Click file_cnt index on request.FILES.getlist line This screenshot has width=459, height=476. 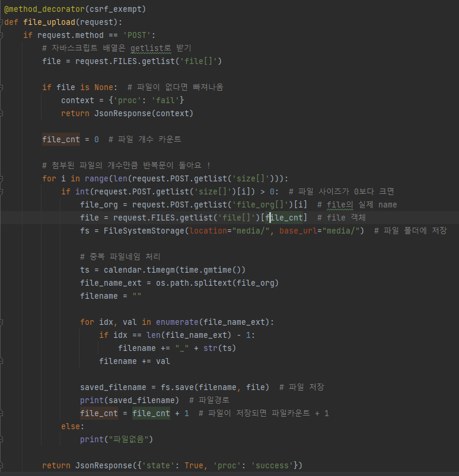pos(284,218)
